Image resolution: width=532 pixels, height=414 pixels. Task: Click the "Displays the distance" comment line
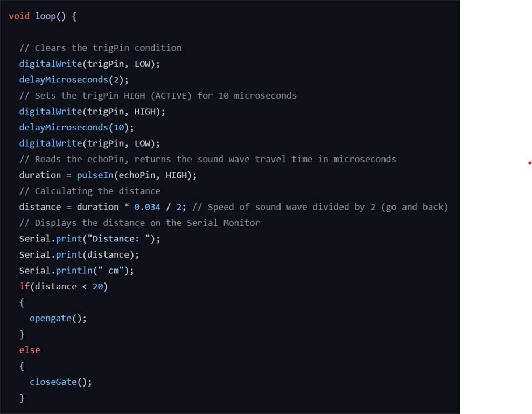tap(139, 223)
